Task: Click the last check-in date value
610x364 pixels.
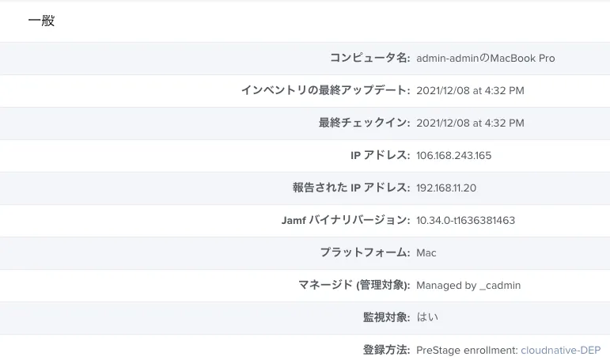Action: [470, 123]
